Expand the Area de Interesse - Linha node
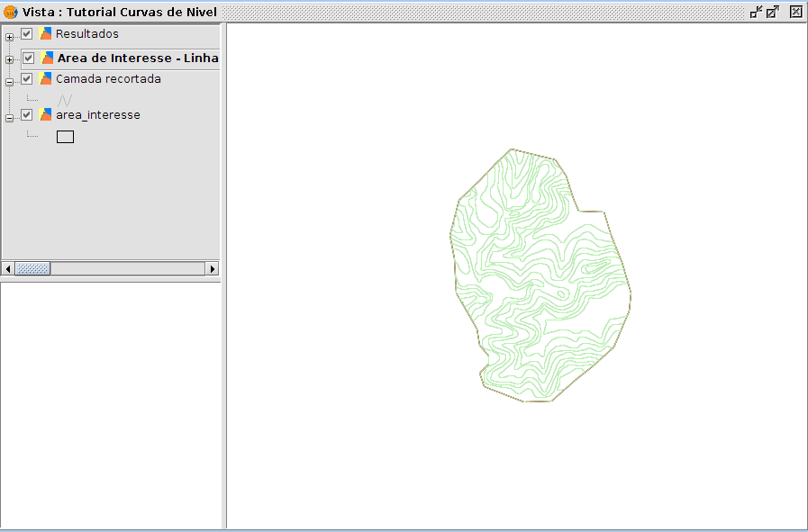 pos(9,60)
